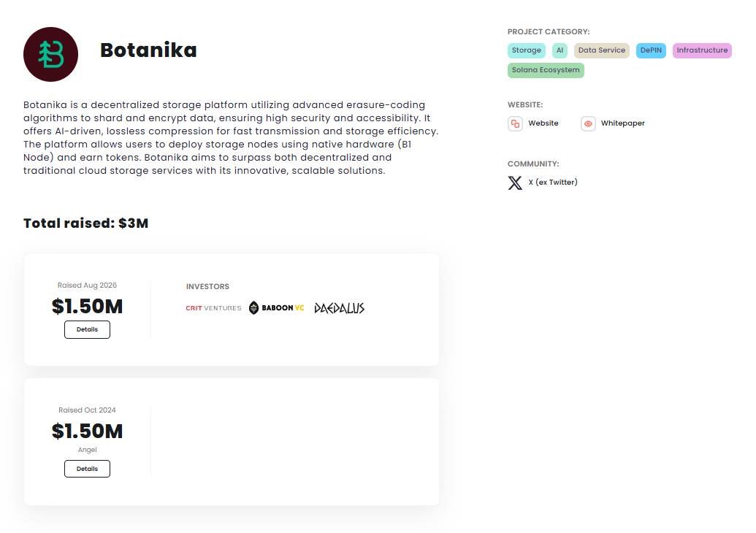756x533 pixels.
Task: Open the X social logo icon
Action: (x=515, y=183)
